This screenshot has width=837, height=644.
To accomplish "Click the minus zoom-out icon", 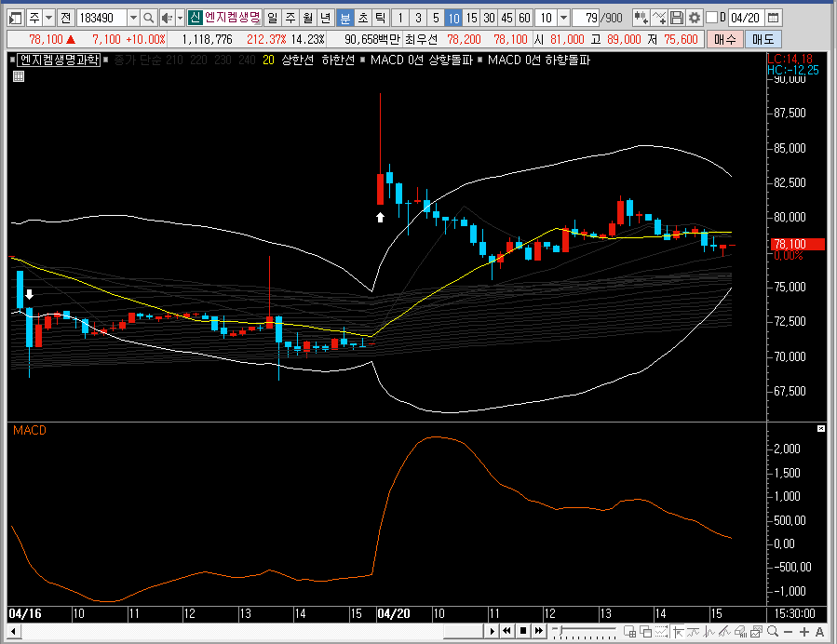I will [788, 632].
